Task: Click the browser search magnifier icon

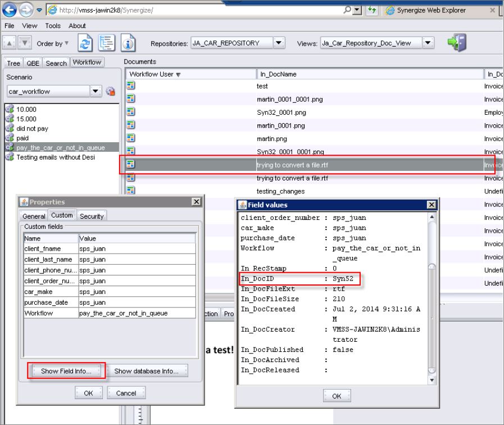Action: coord(347,10)
